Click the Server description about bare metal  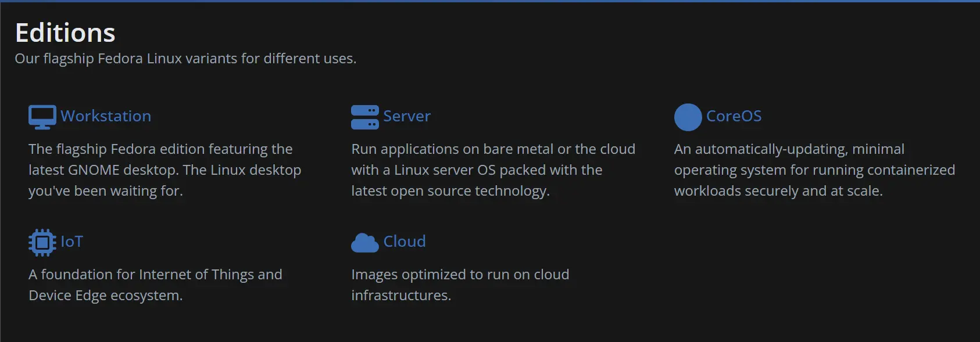coord(493,170)
